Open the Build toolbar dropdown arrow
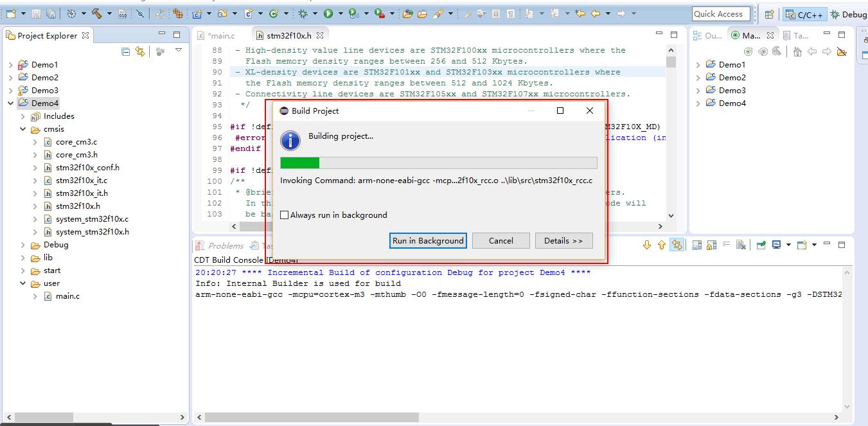Image resolution: width=868 pixels, height=426 pixels. (x=109, y=13)
